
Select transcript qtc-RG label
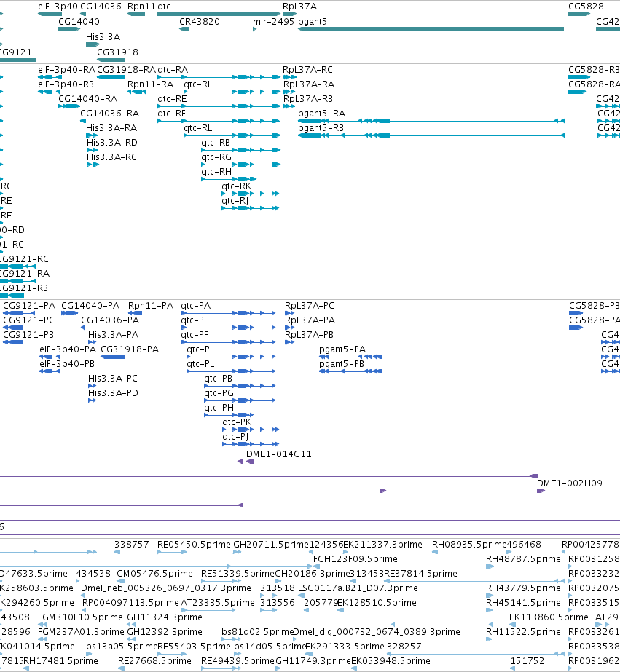(216, 157)
